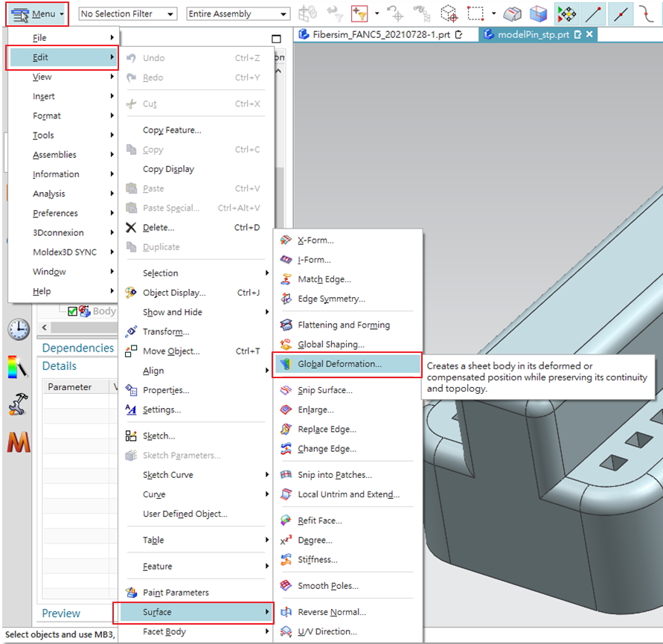
Task: Click the Snip Surface icon
Action: pos(286,389)
